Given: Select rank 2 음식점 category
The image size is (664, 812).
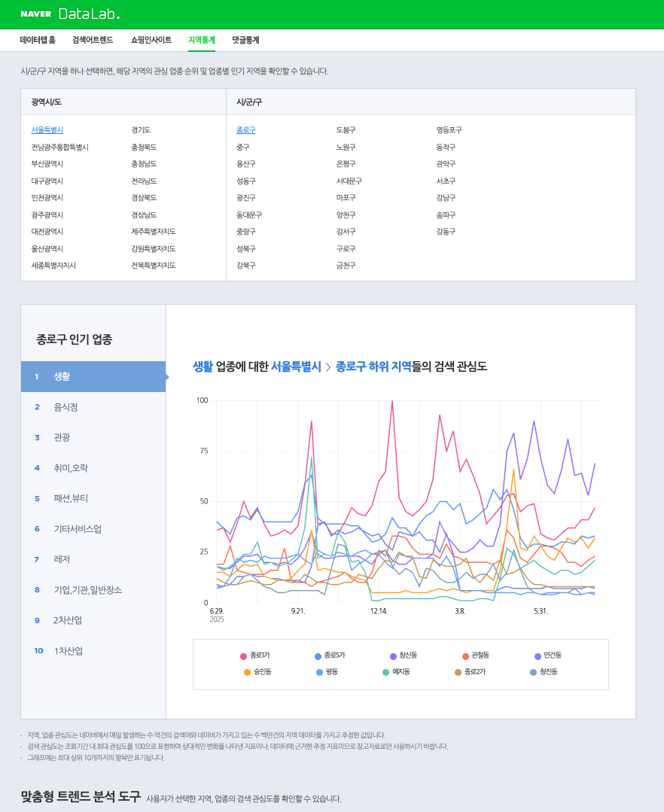Looking at the screenshot, I should coord(93,407).
